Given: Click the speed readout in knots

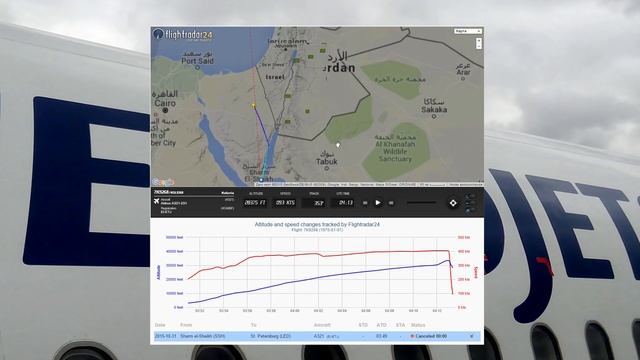Looking at the screenshot, I should click(285, 202).
